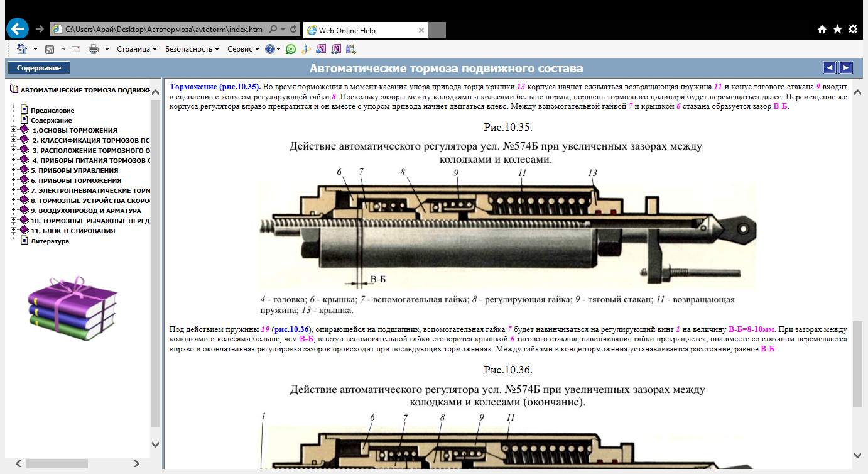Click the OneNote Linked Notes icon
This screenshot has height=474, width=868.
pos(336,49)
